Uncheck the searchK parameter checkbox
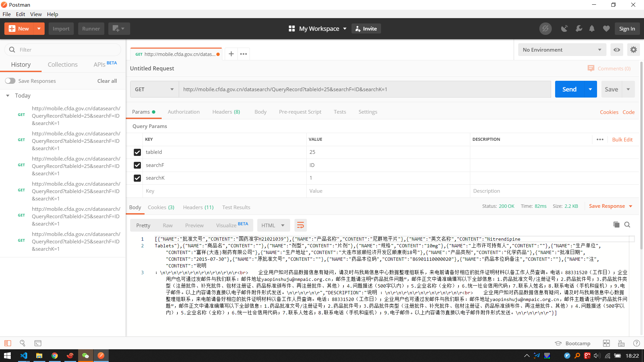Viewport: 644px width, 362px height. point(137,178)
